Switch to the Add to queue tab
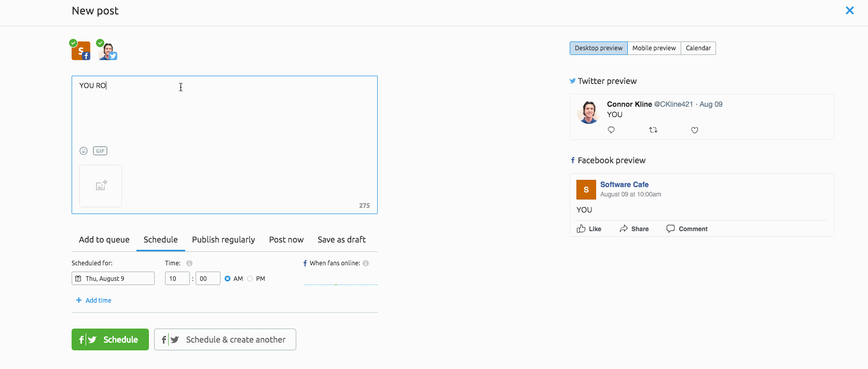Image resolution: width=868 pixels, height=369 pixels. click(104, 239)
